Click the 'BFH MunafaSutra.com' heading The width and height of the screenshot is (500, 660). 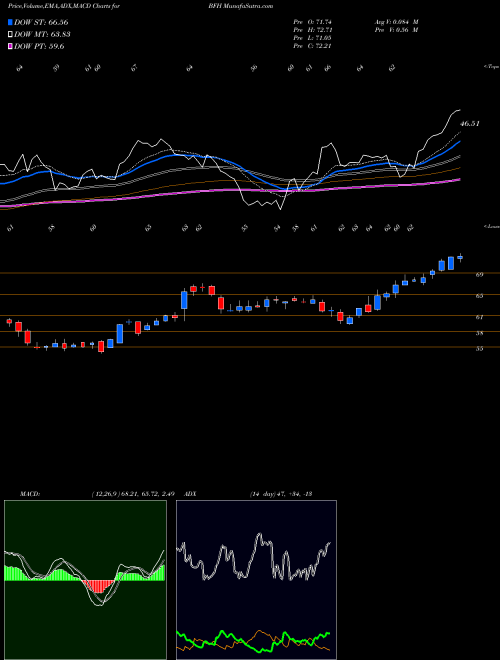point(240,6)
